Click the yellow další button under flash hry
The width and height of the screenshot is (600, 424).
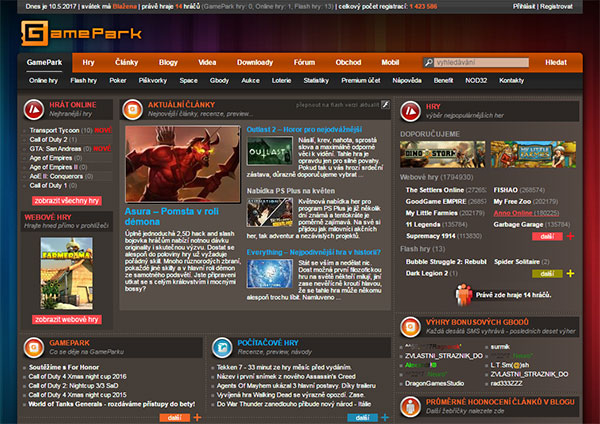(547, 274)
